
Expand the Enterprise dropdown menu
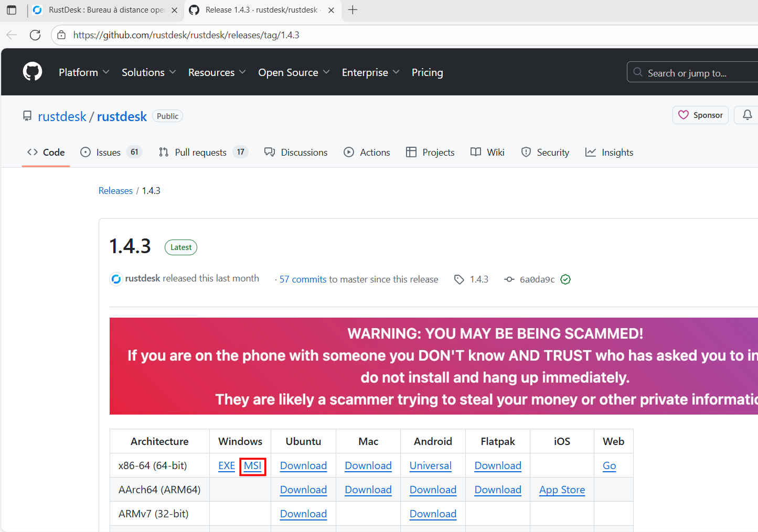pyautogui.click(x=370, y=72)
